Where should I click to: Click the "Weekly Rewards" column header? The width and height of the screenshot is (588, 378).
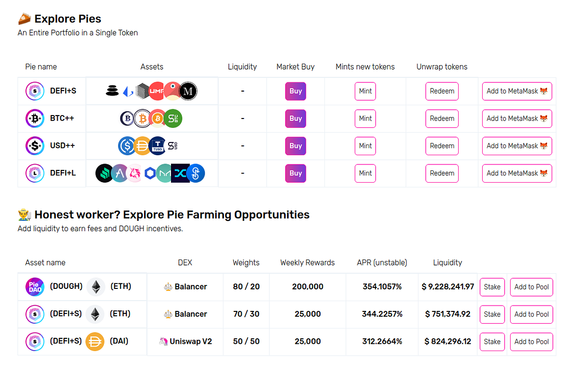pos(308,262)
